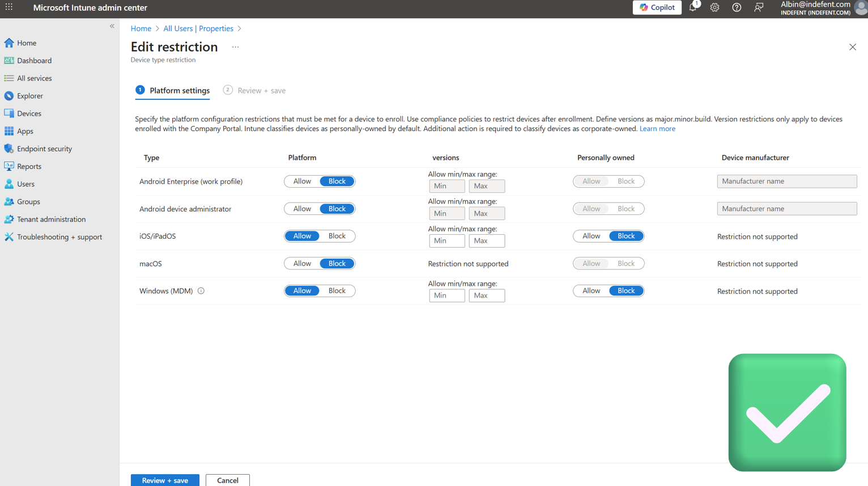Image resolution: width=868 pixels, height=486 pixels.
Task: Click Windows (MDM) Min version field
Action: point(447,295)
